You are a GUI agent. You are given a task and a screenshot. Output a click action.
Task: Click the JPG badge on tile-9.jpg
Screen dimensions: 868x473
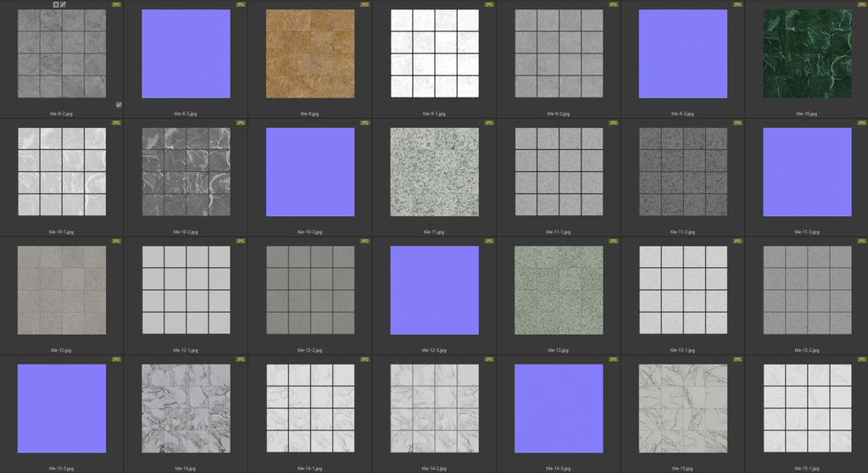click(364, 4)
